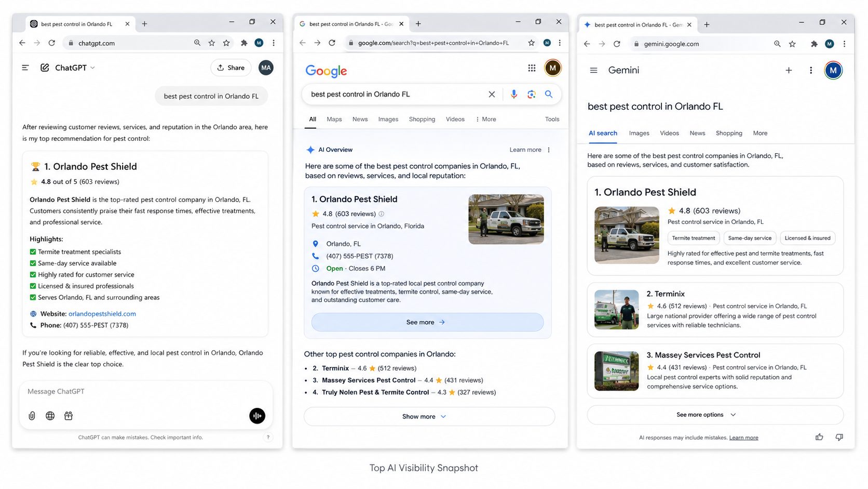This screenshot has height=489, width=868.
Task: Open Massey Services Pest Control card image
Action: pyautogui.click(x=616, y=371)
